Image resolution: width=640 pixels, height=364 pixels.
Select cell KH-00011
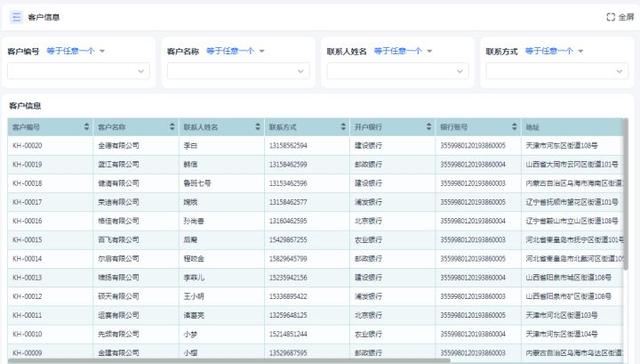coord(27,315)
